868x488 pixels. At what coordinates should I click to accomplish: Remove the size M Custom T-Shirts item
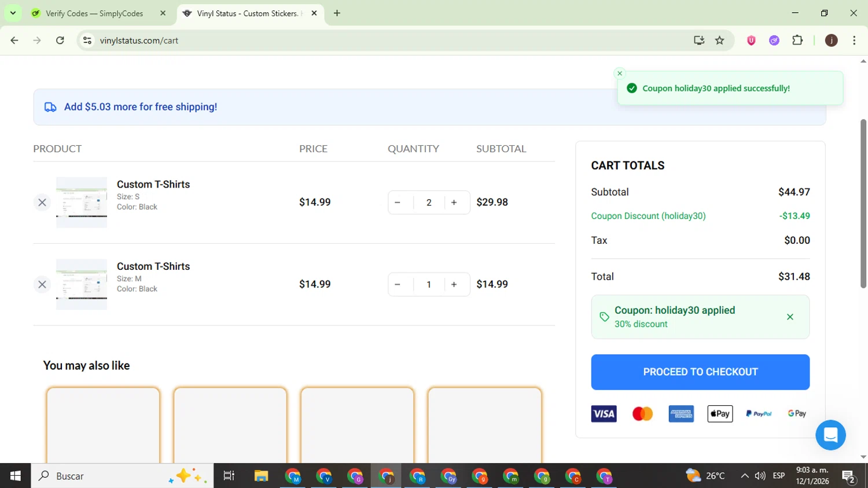coord(42,284)
